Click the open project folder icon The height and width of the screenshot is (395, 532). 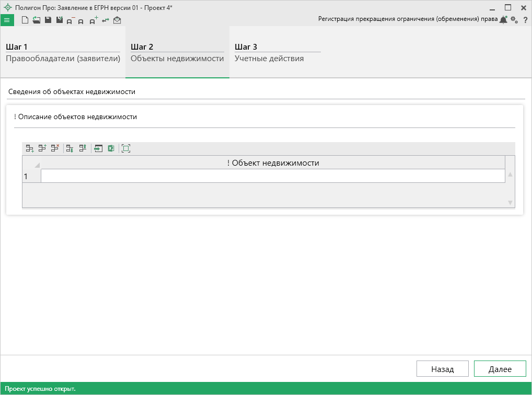[36, 20]
